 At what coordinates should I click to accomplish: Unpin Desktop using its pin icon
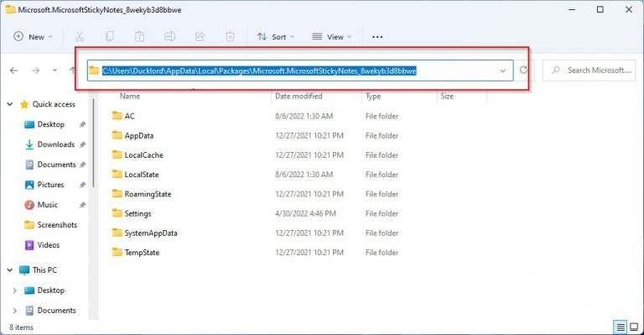pyautogui.click(x=82, y=124)
